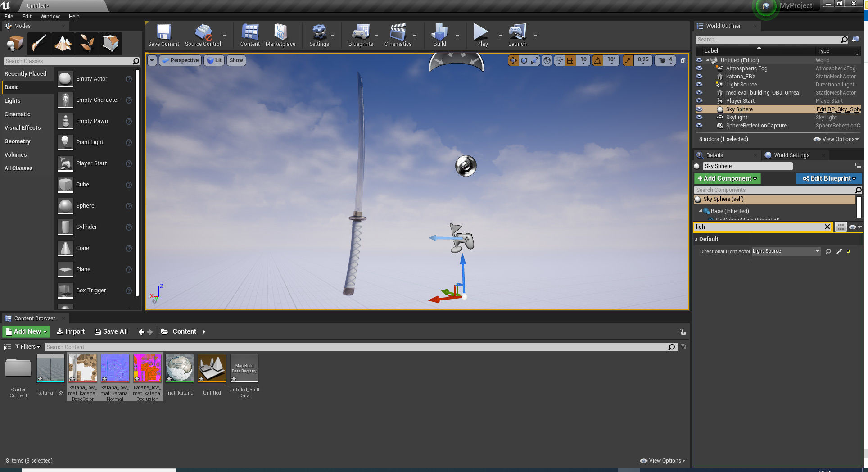Maximize or restore the viewport
The image size is (868, 472).
coord(683,60)
